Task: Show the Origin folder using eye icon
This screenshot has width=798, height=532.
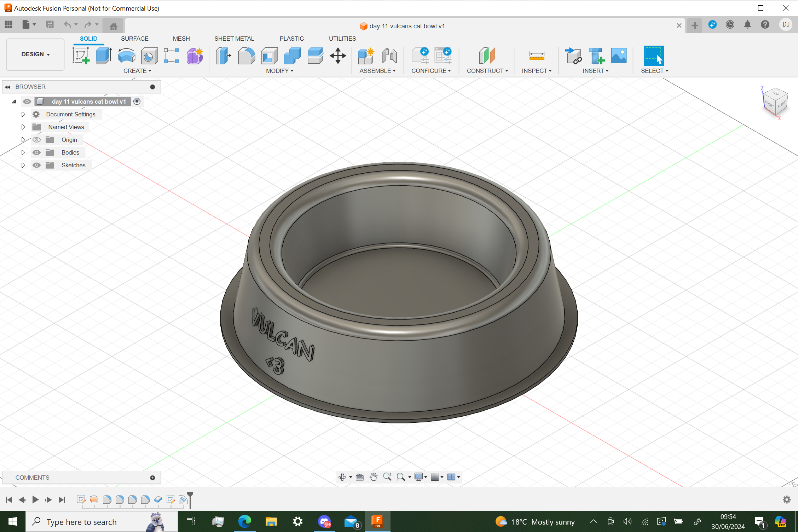Action: (x=36, y=140)
